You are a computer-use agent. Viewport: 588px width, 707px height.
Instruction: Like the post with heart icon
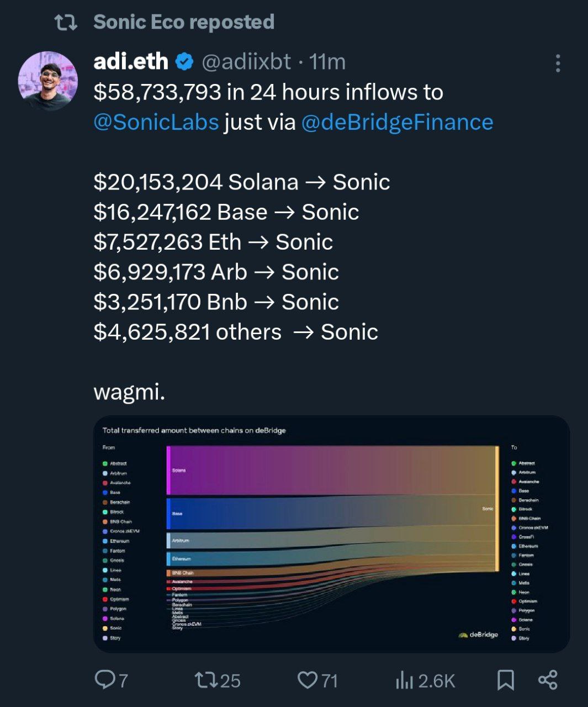point(308,680)
